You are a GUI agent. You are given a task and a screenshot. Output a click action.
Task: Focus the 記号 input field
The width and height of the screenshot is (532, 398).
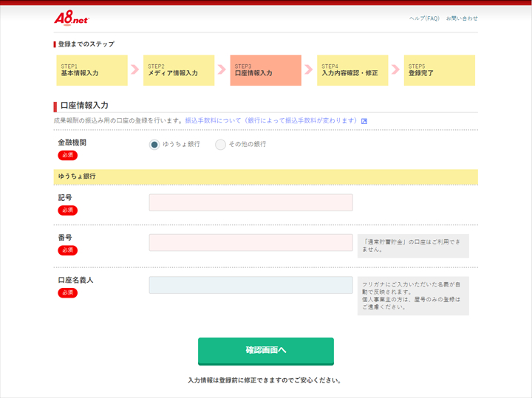coord(250,203)
